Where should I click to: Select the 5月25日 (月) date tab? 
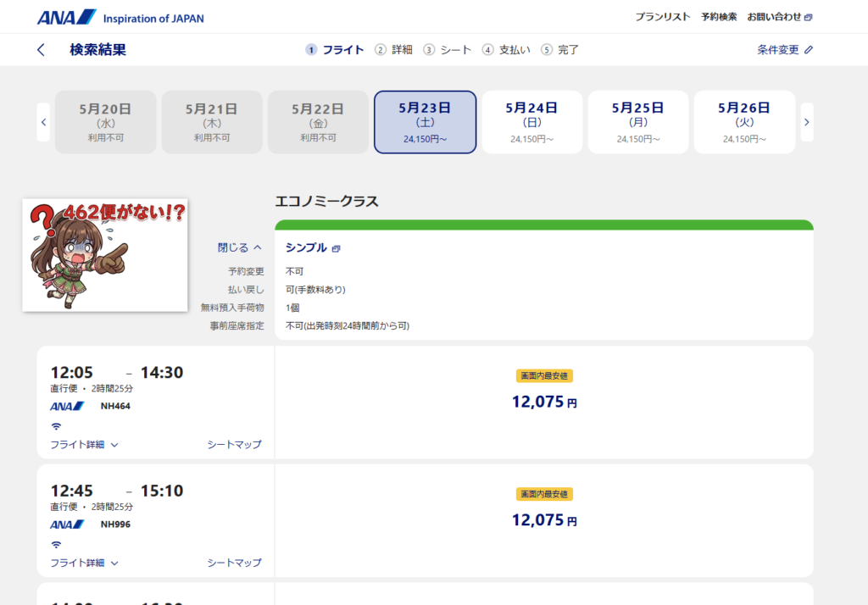[637, 122]
